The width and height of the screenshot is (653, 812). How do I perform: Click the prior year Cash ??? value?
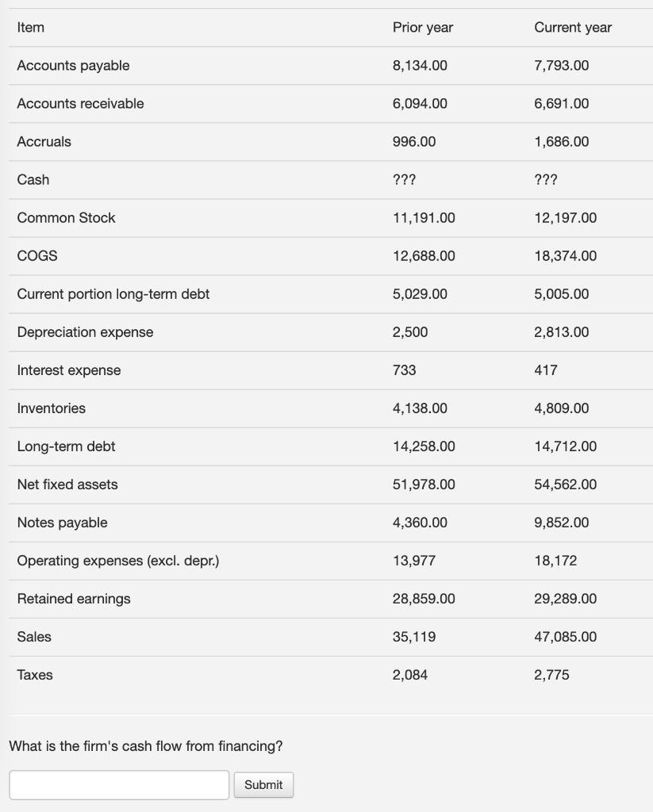point(405,180)
